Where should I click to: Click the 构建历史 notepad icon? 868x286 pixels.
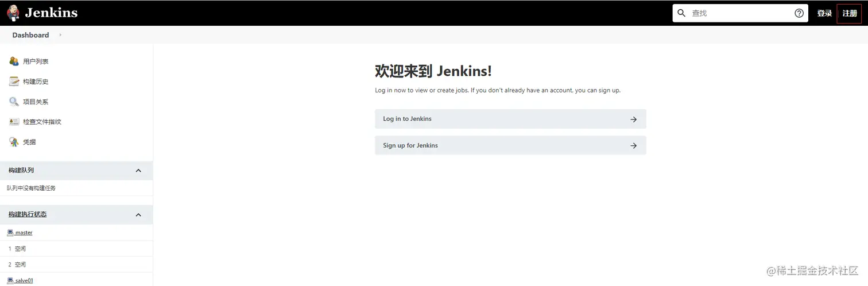(x=14, y=81)
